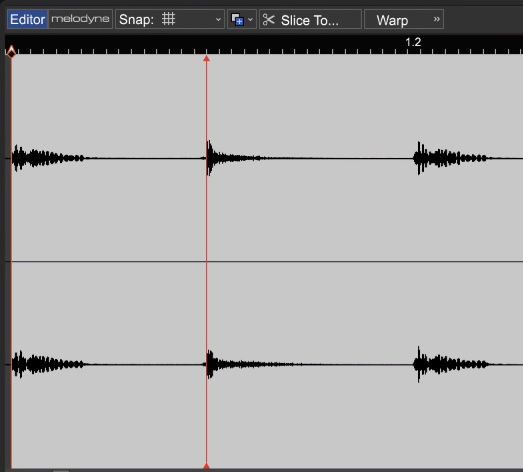Click the scissors icon
This screenshot has width=523, height=472.
269,20
